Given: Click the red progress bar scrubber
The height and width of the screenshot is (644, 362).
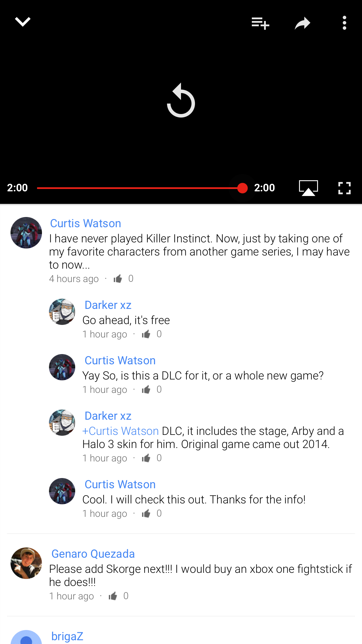Looking at the screenshot, I should pos(242,188).
